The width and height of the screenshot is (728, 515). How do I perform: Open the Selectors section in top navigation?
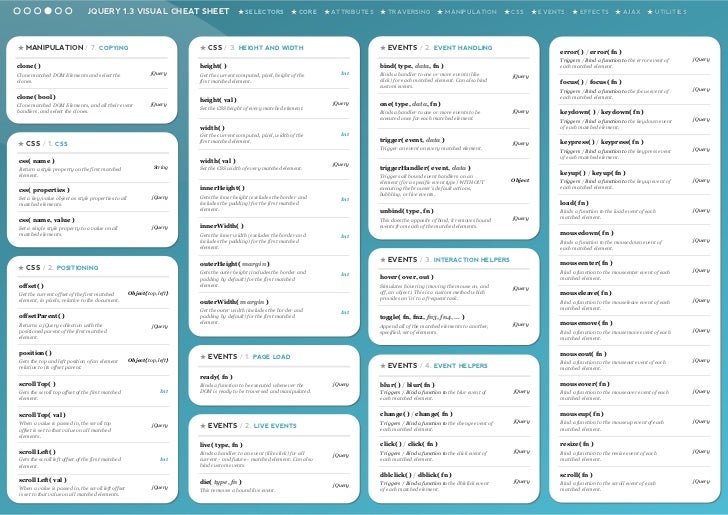tap(261, 12)
